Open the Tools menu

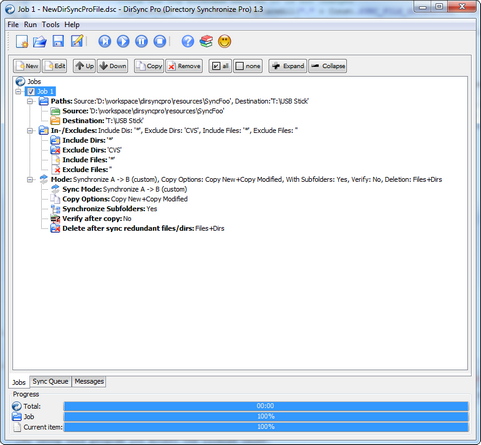pos(51,25)
